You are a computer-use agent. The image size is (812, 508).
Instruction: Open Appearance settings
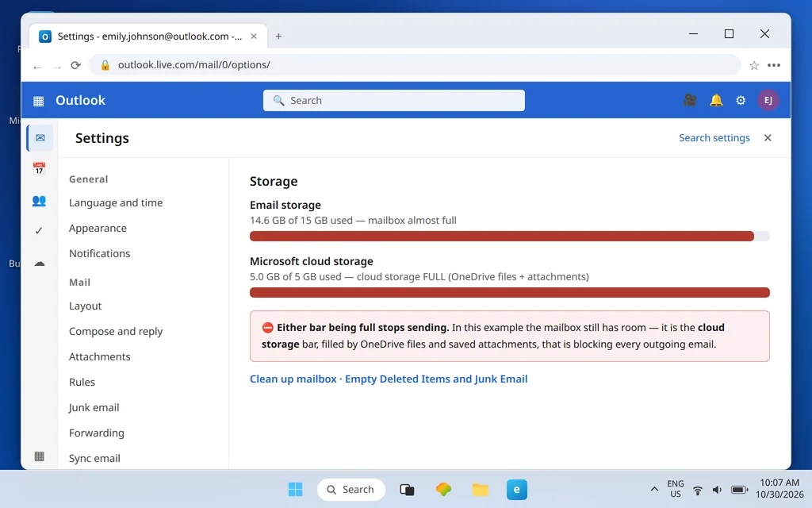[98, 228]
